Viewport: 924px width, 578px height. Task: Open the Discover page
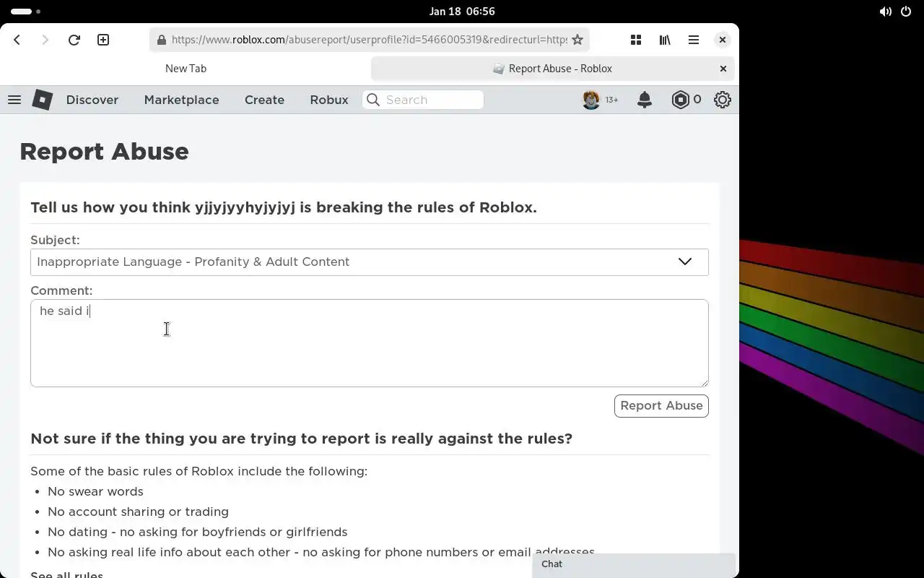(92, 100)
